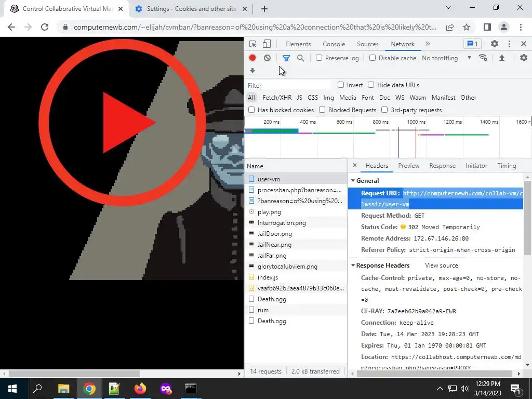Open a new browser tab
The height and width of the screenshot is (399, 532).
(264, 9)
